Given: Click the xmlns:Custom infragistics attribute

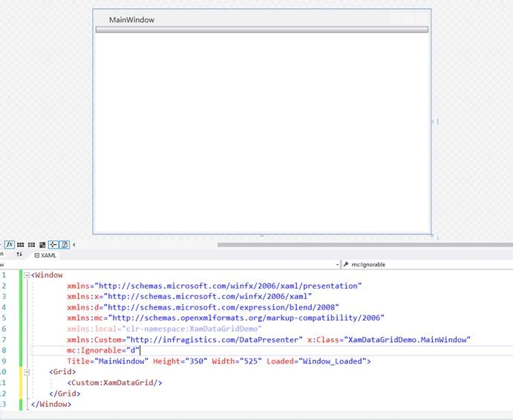Looking at the screenshot, I should (x=185, y=340).
